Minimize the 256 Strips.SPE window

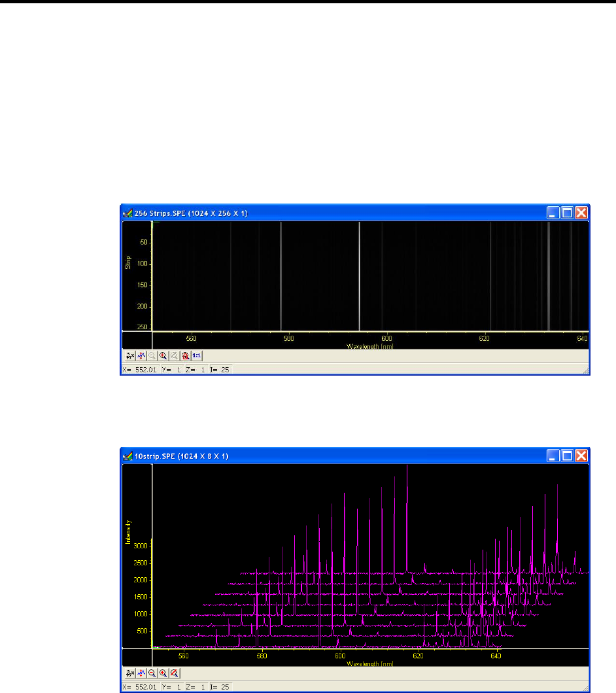coord(553,213)
